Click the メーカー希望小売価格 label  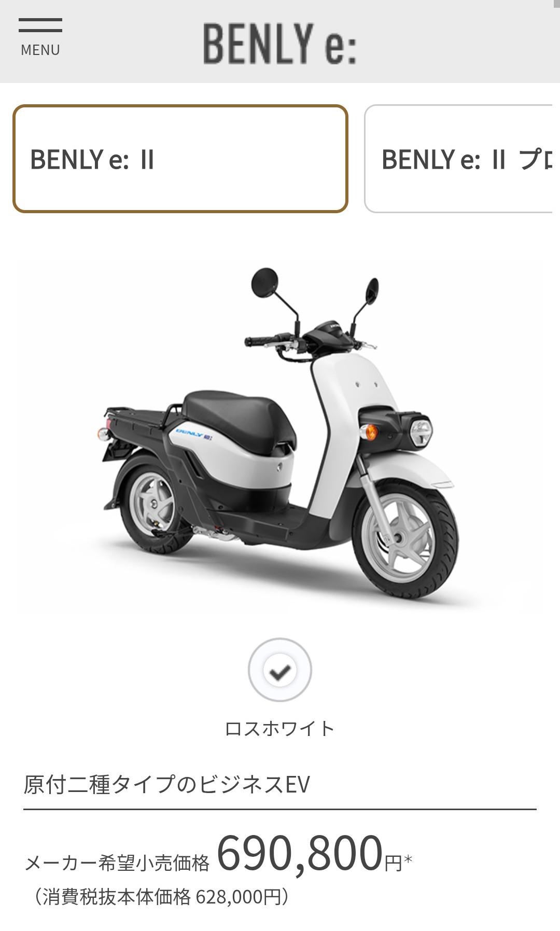(117, 863)
